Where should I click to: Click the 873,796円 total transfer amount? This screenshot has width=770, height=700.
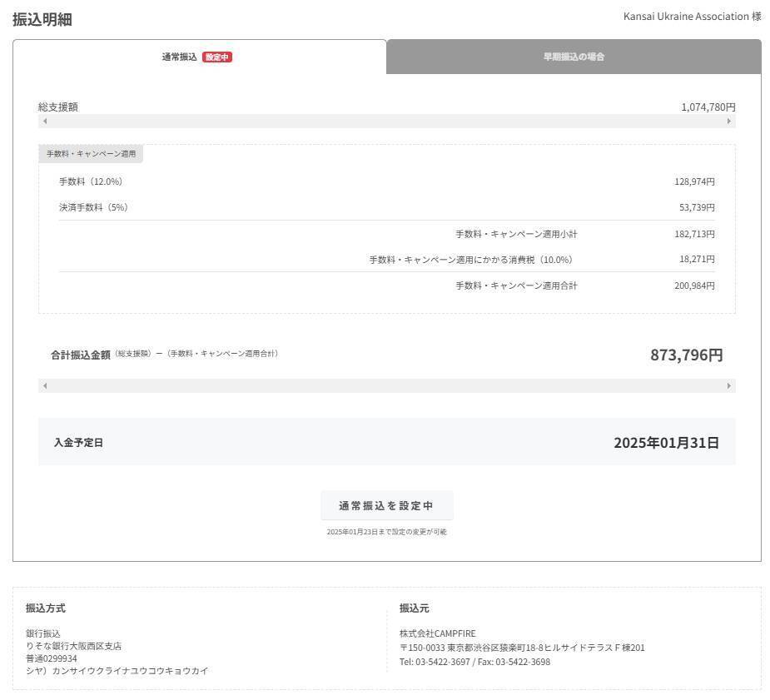click(x=686, y=355)
